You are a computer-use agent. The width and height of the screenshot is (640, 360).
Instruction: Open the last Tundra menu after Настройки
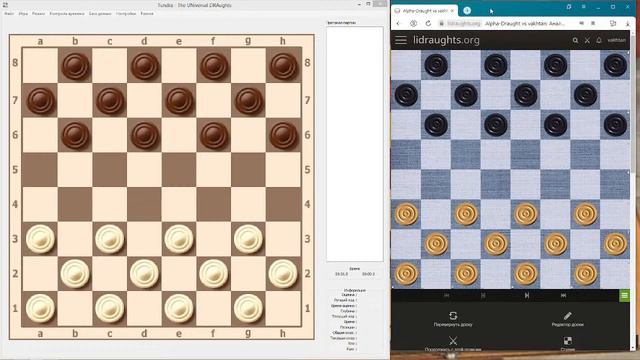point(147,13)
